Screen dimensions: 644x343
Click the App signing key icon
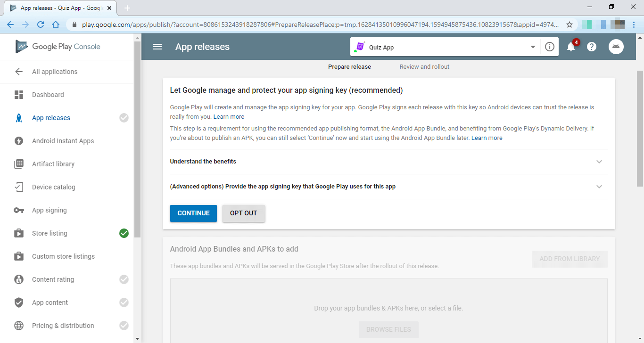19,210
